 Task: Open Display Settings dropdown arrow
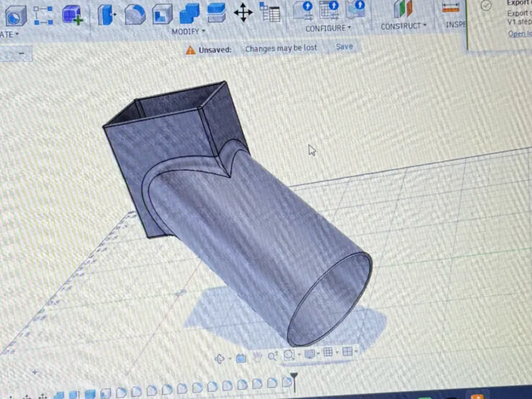pyautogui.click(x=319, y=354)
